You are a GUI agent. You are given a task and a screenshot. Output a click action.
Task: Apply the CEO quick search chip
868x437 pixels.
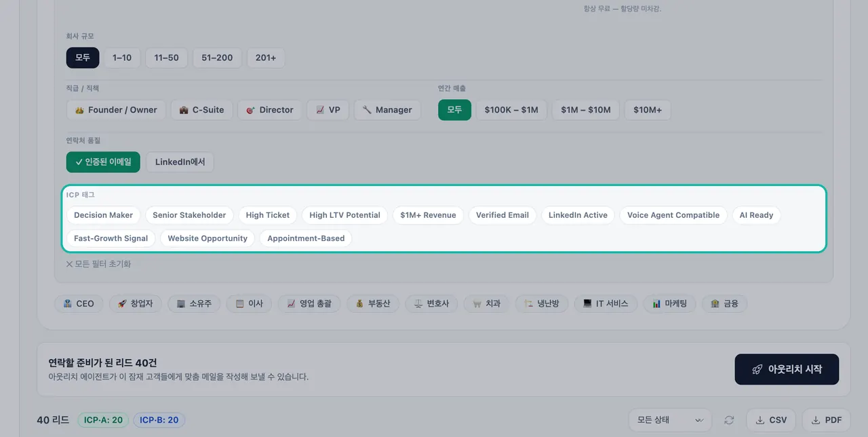(79, 303)
